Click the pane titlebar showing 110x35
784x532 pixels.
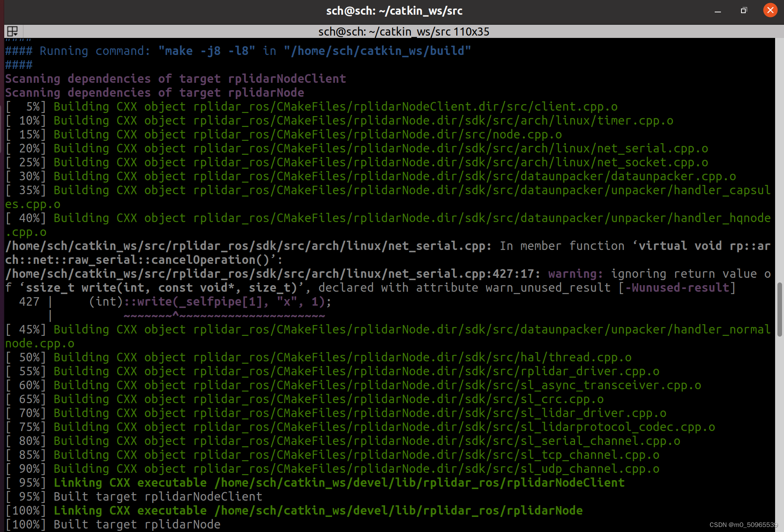[403, 31]
